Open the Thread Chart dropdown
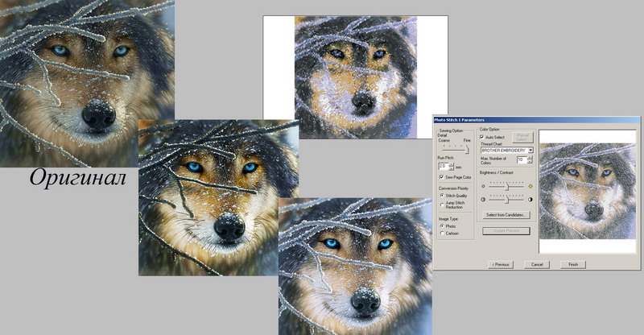The width and height of the screenshot is (644, 335). pos(530,151)
